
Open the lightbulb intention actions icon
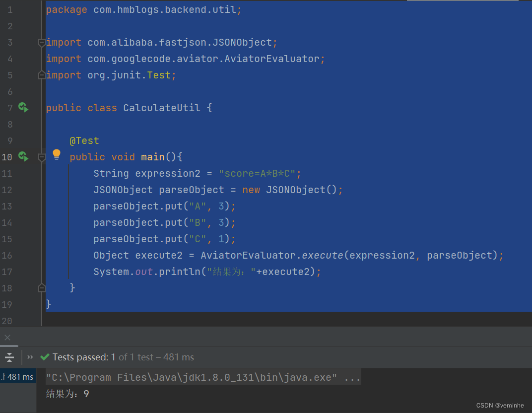coord(57,154)
